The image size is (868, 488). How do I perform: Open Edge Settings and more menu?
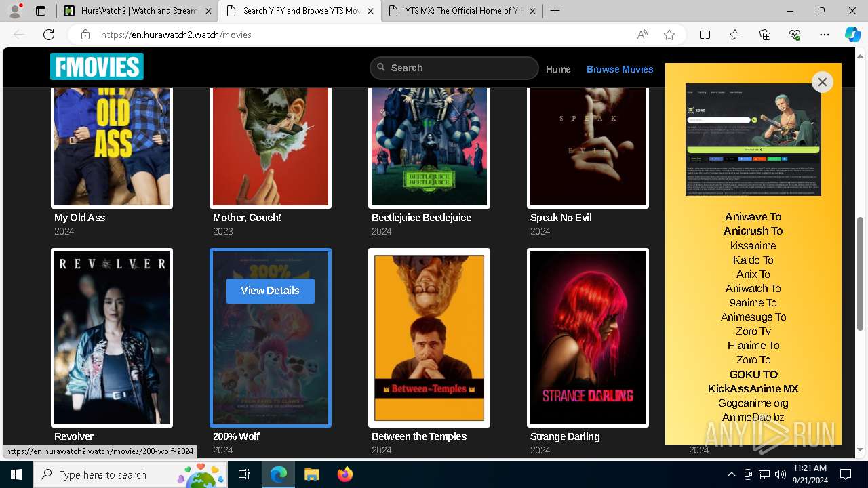(x=825, y=35)
